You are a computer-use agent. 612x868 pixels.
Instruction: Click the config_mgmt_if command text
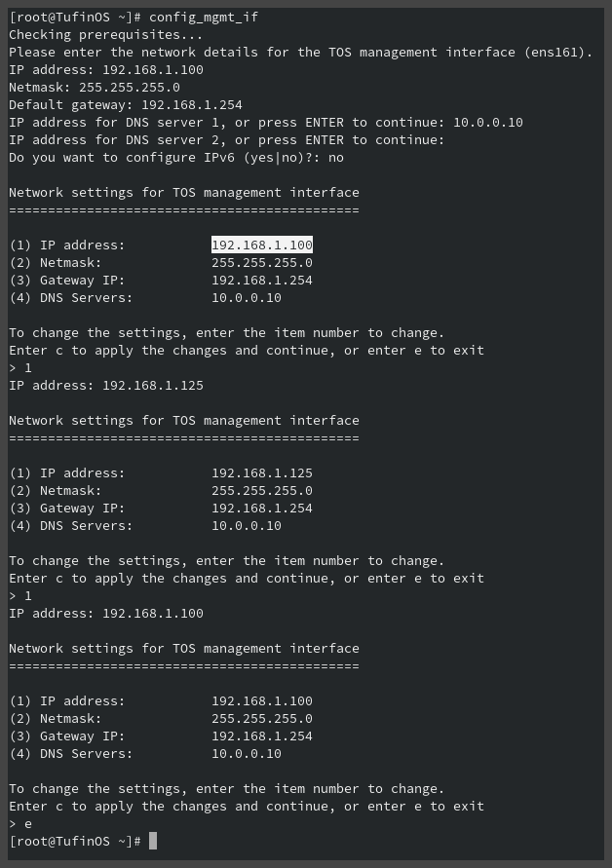(x=204, y=18)
